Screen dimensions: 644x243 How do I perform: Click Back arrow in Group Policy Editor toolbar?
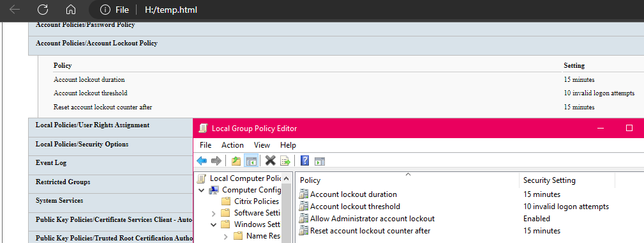point(202,161)
